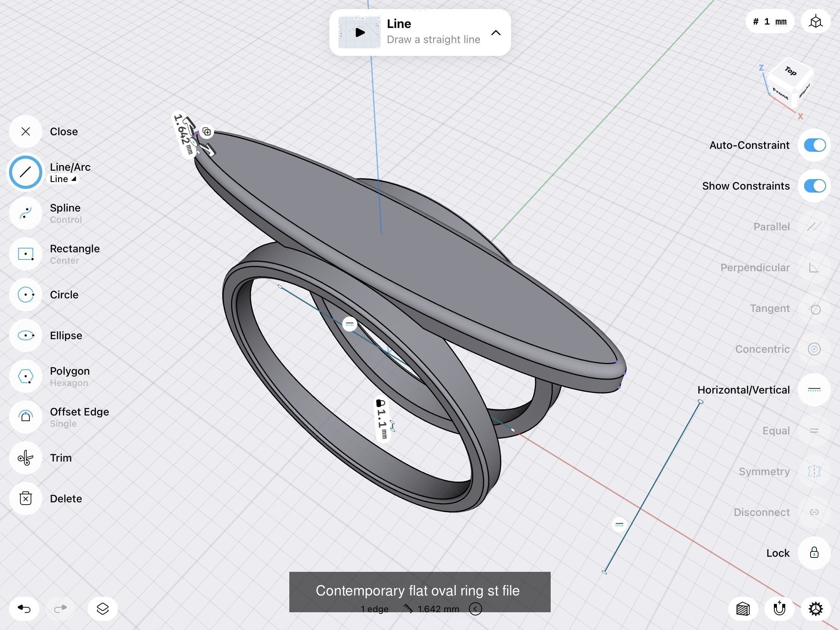Click the Right face of view cube
The image size is (840, 630).
(804, 90)
